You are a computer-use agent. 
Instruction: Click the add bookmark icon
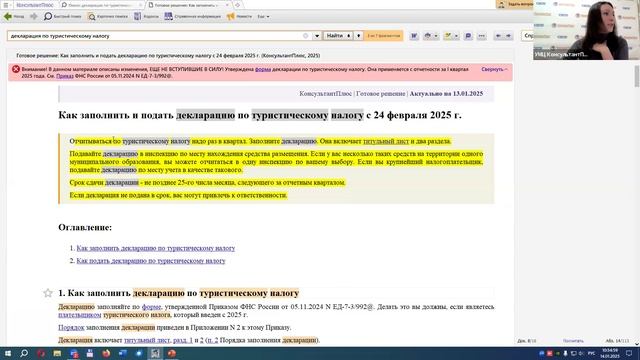[x=448, y=36]
